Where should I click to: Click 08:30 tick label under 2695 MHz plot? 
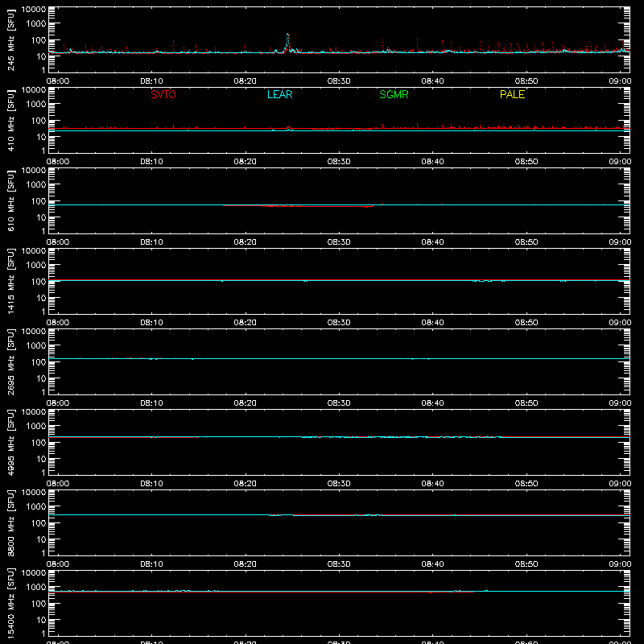(x=339, y=403)
